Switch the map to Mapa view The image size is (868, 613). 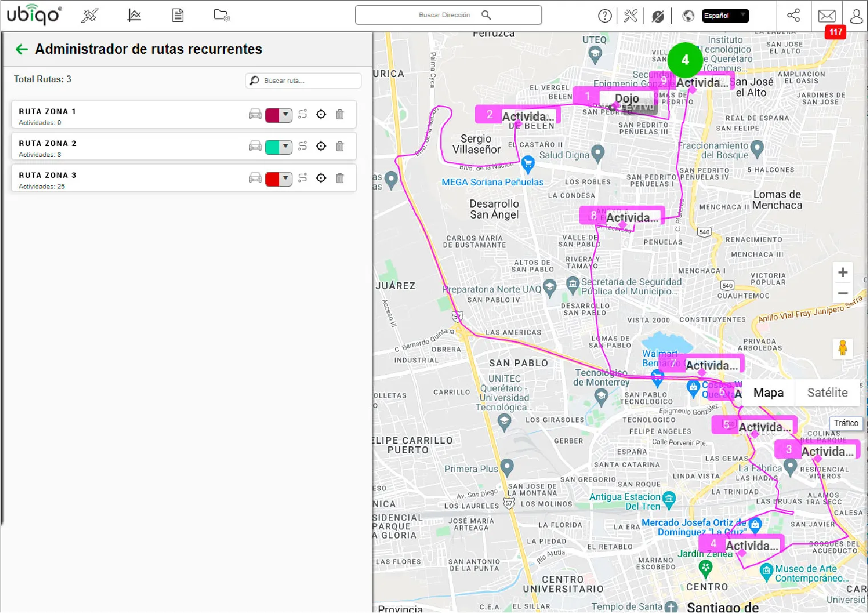[769, 393]
